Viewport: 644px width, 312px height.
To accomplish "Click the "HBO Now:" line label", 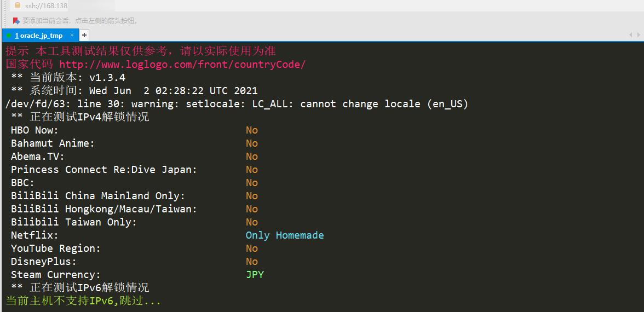I will tap(34, 130).
